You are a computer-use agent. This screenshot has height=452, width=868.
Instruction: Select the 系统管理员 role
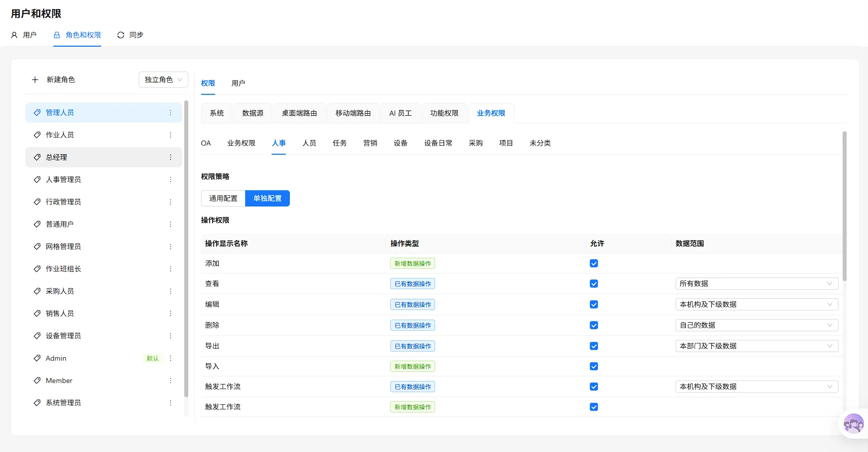pos(104,403)
